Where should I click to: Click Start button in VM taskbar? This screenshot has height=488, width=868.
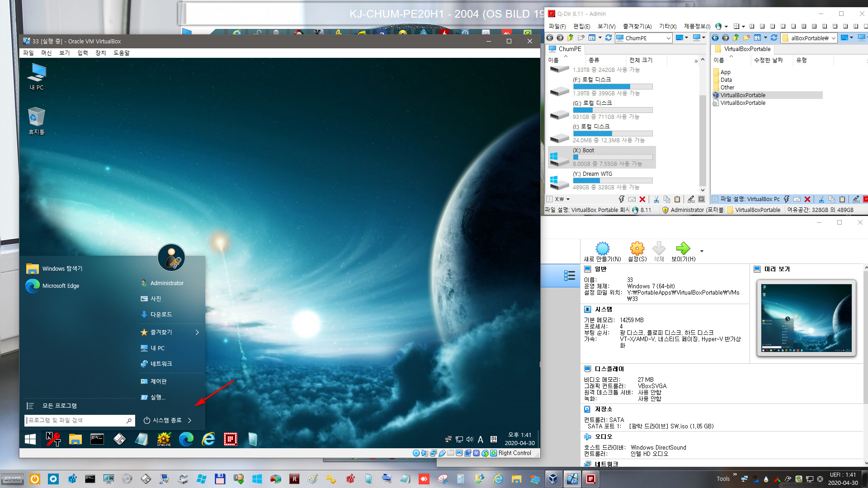30,439
